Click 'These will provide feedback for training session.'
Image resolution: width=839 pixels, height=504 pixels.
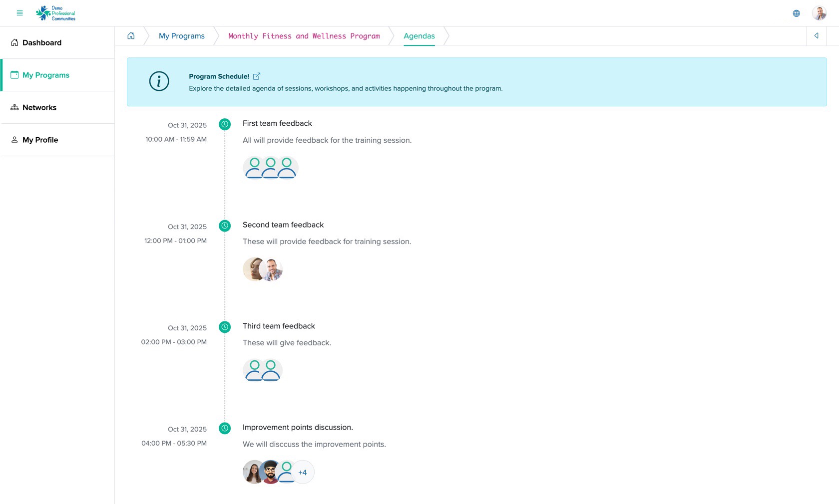[x=327, y=242]
